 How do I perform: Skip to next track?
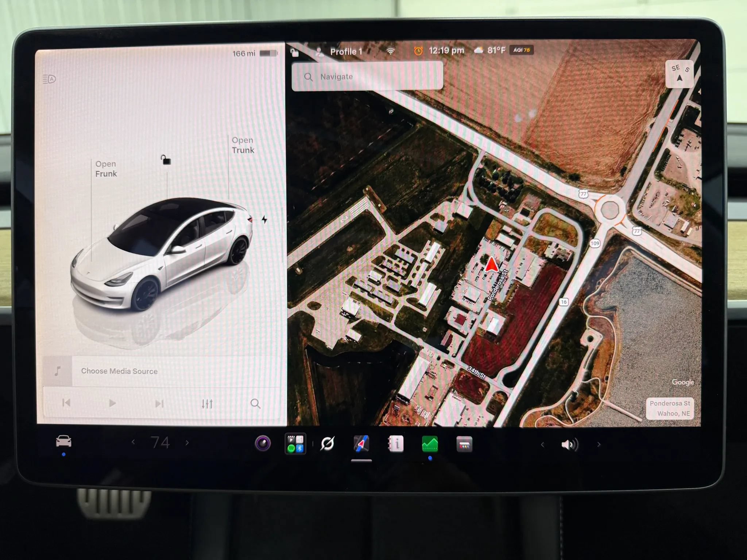coord(159,404)
